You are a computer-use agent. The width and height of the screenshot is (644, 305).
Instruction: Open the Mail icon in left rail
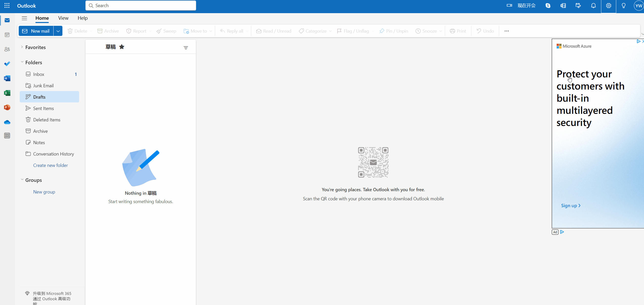point(7,20)
